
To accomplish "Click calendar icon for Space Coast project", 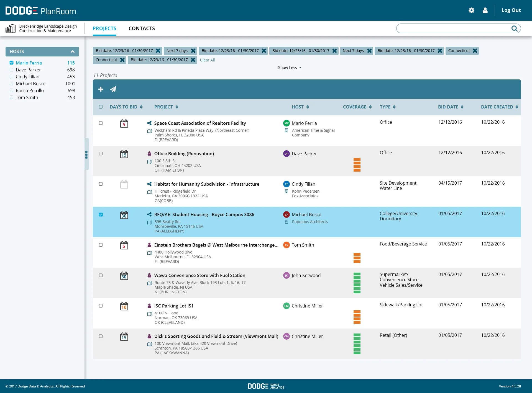I will click(x=124, y=123).
